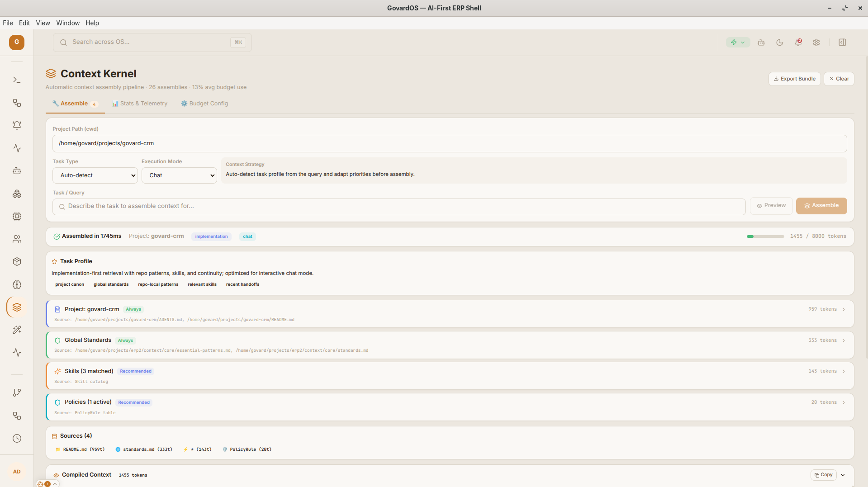Screen dimensions: 868x487
Task: Collapse the Compiled Context chevron
Action: pos(843,475)
